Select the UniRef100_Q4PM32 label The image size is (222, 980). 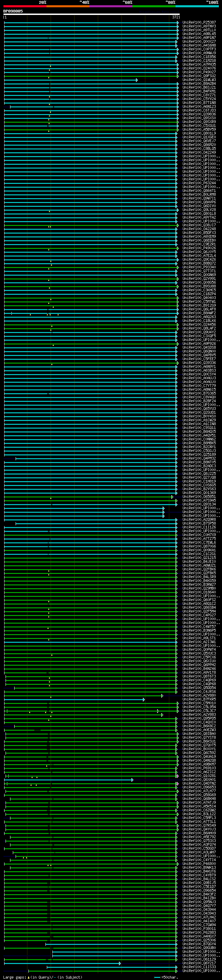click(x=199, y=459)
